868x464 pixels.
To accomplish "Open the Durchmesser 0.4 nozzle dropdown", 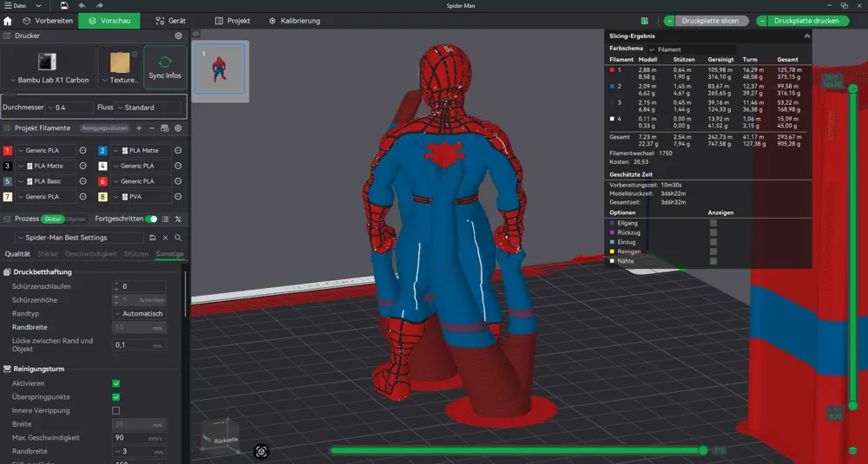I will coord(69,108).
